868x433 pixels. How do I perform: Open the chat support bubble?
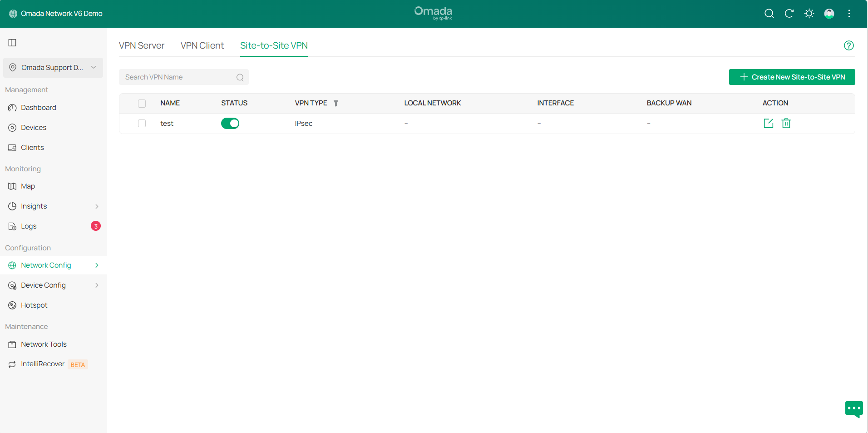pyautogui.click(x=853, y=408)
